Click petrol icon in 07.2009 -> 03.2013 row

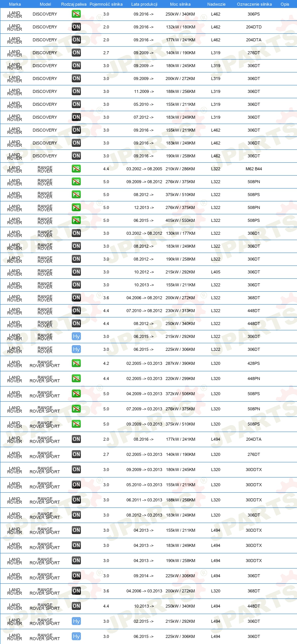[76, 409]
